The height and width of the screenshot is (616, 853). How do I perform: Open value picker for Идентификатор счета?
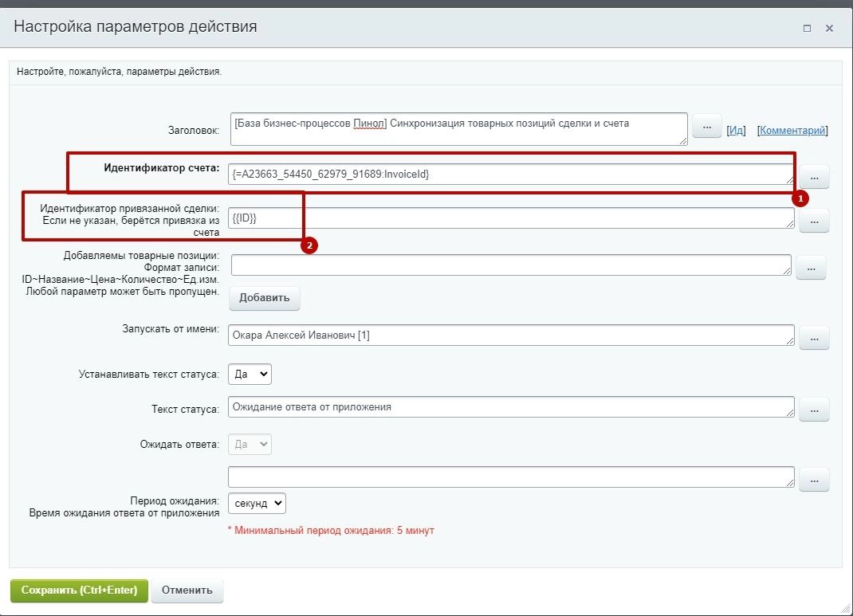click(814, 176)
